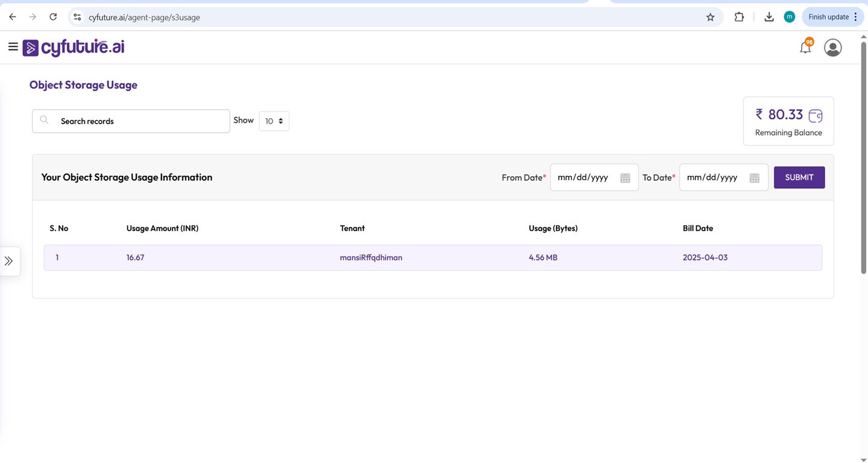
Task: Open the browser three-dot menu
Action: (x=855, y=17)
